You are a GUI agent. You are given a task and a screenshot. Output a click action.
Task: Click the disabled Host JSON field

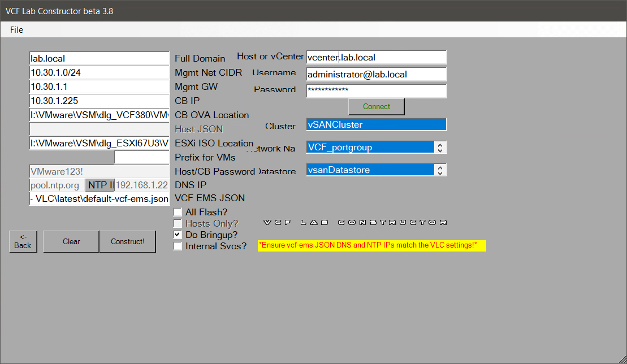99,129
